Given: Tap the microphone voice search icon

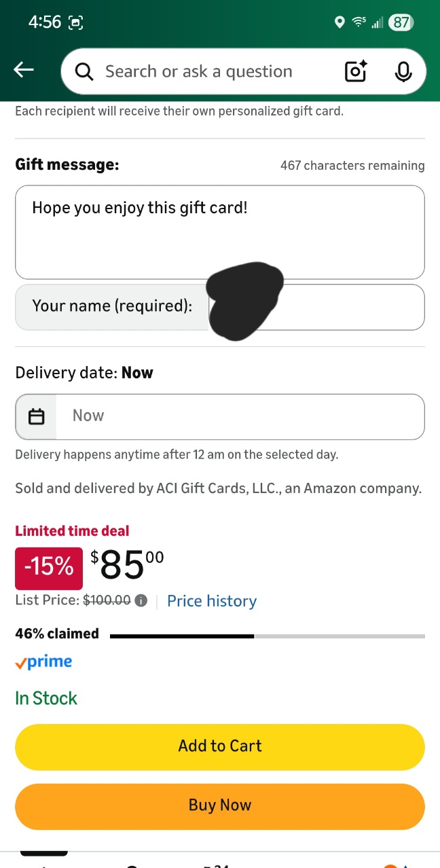Looking at the screenshot, I should click(403, 71).
